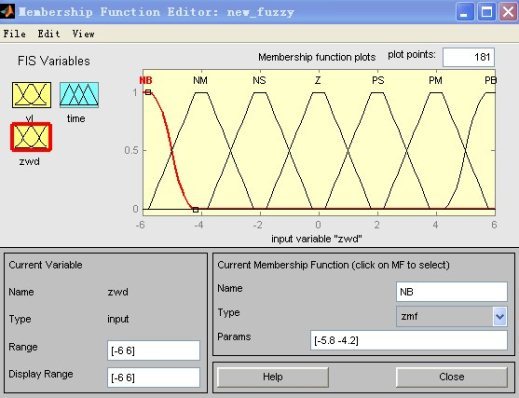
Task: Click the NB curve lower control point handle
Action: coord(196,210)
